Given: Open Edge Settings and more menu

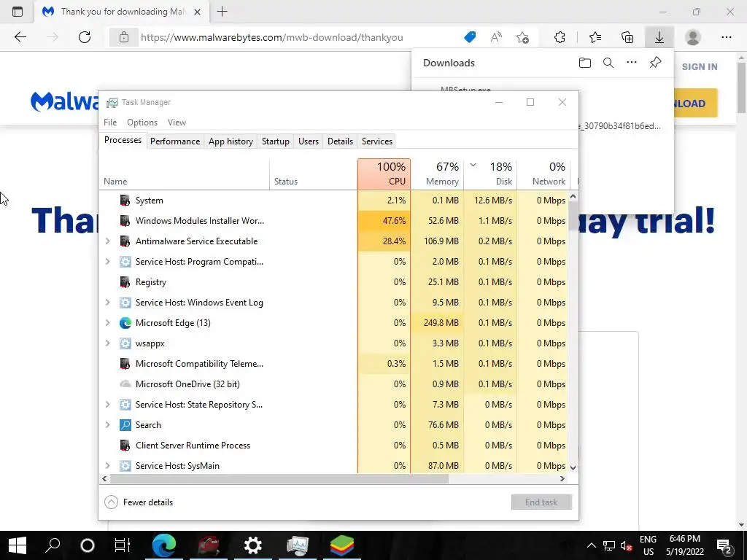Looking at the screenshot, I should click(726, 37).
